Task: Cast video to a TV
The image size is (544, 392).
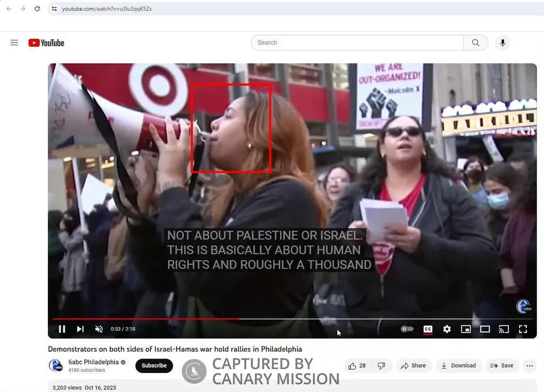Action: tap(504, 329)
